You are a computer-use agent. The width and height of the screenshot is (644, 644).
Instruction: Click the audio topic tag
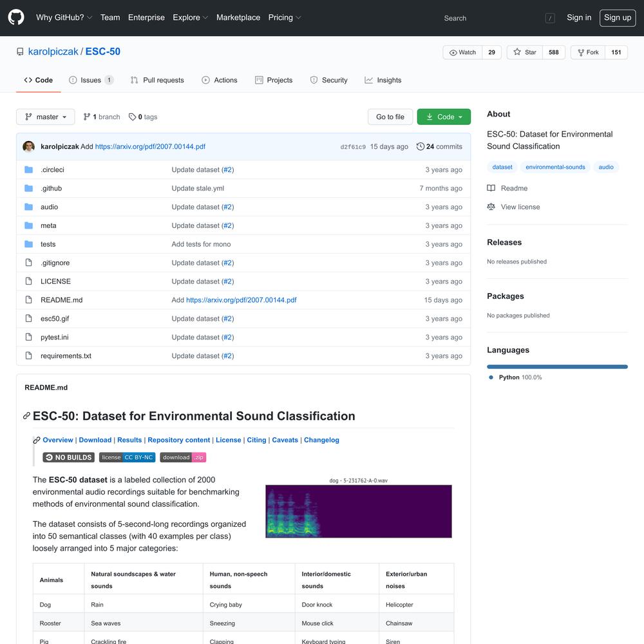click(x=606, y=167)
